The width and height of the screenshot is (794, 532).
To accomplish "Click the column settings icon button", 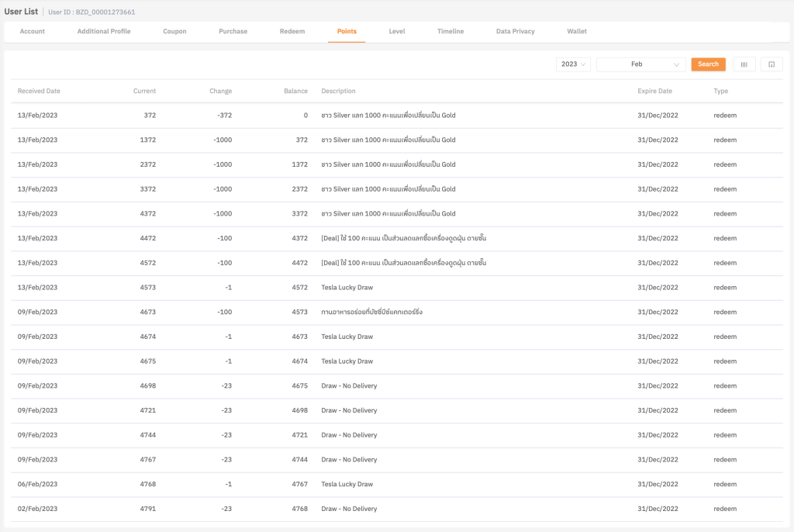I will tap(744, 64).
